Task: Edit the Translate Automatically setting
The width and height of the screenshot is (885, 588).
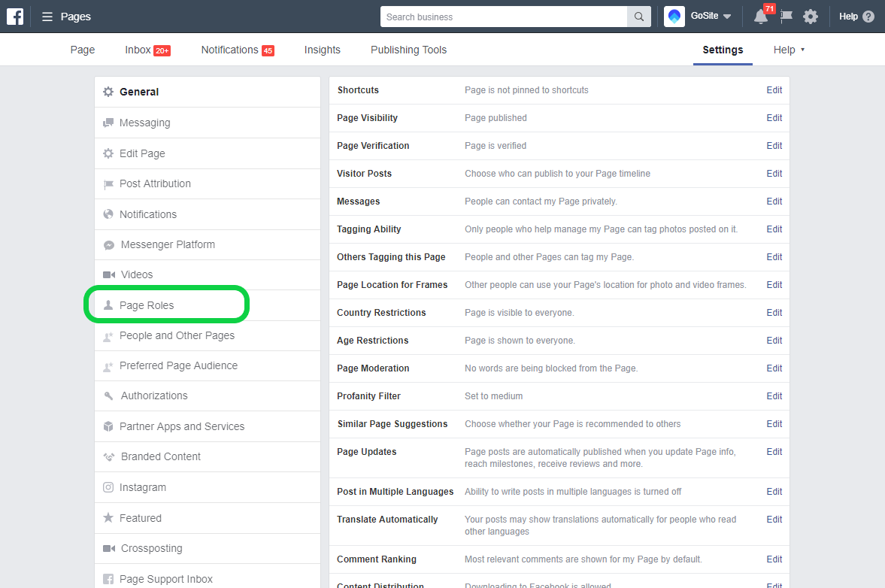Action: (x=774, y=519)
